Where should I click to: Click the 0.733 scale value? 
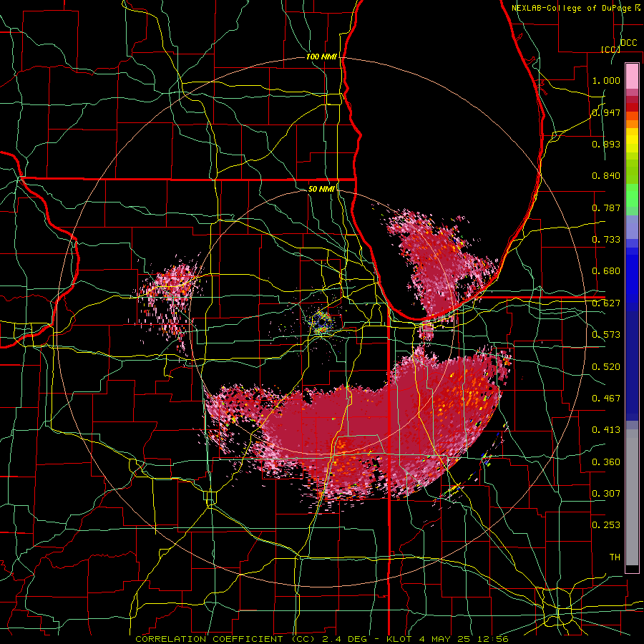[606, 240]
